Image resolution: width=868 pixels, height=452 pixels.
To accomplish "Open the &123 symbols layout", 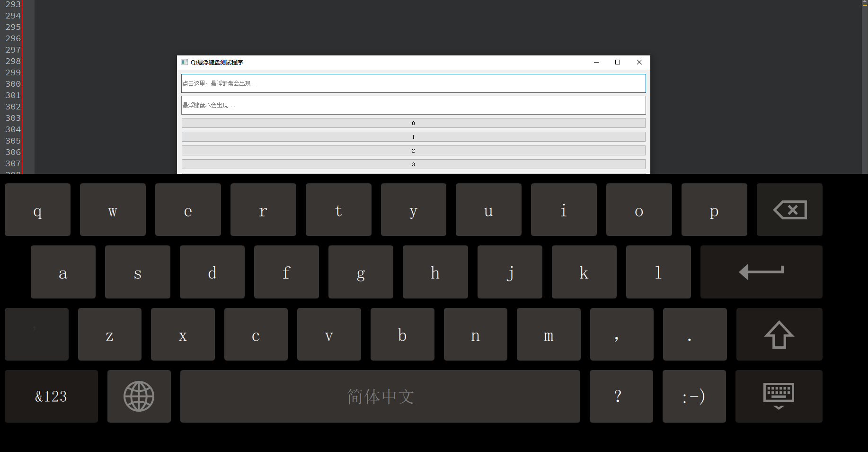I will [51, 397].
